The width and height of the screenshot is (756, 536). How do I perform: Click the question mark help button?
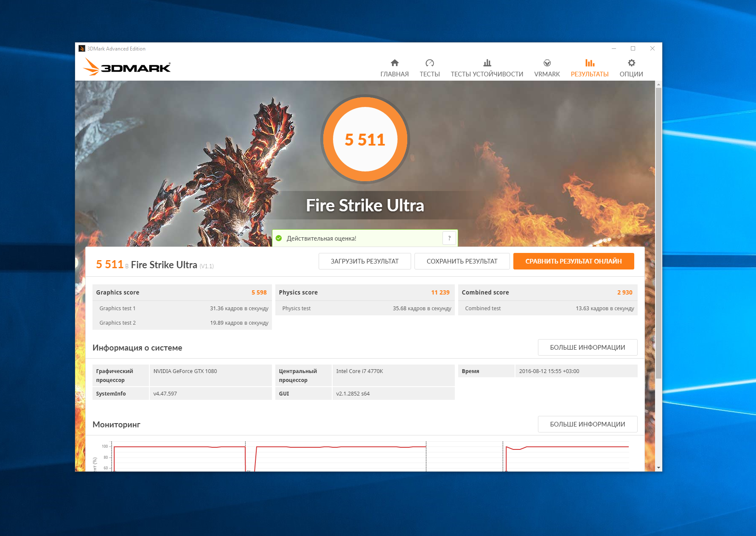[449, 238]
